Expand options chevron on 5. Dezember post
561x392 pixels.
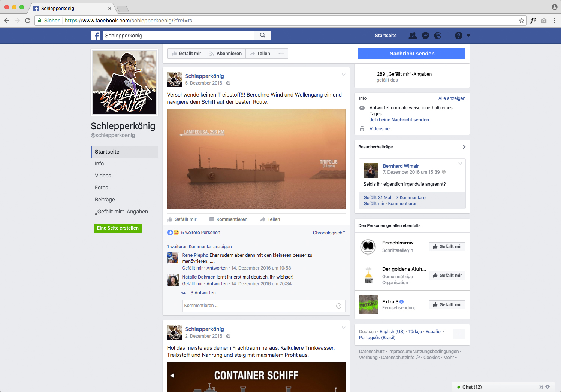(x=344, y=75)
